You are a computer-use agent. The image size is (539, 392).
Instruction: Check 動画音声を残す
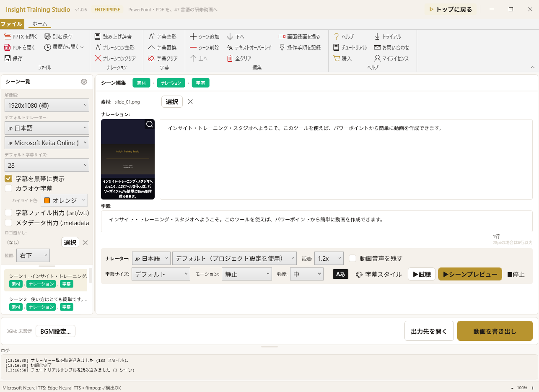pyautogui.click(x=352, y=258)
